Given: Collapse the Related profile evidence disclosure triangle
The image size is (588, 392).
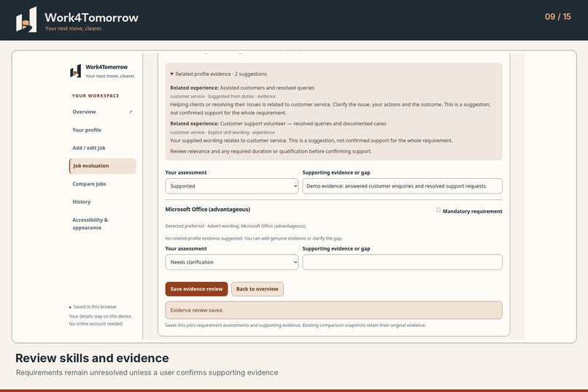Looking at the screenshot, I should point(171,74).
